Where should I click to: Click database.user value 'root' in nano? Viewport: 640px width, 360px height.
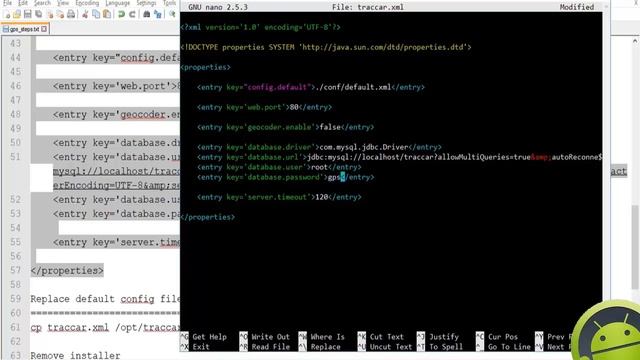coord(320,167)
